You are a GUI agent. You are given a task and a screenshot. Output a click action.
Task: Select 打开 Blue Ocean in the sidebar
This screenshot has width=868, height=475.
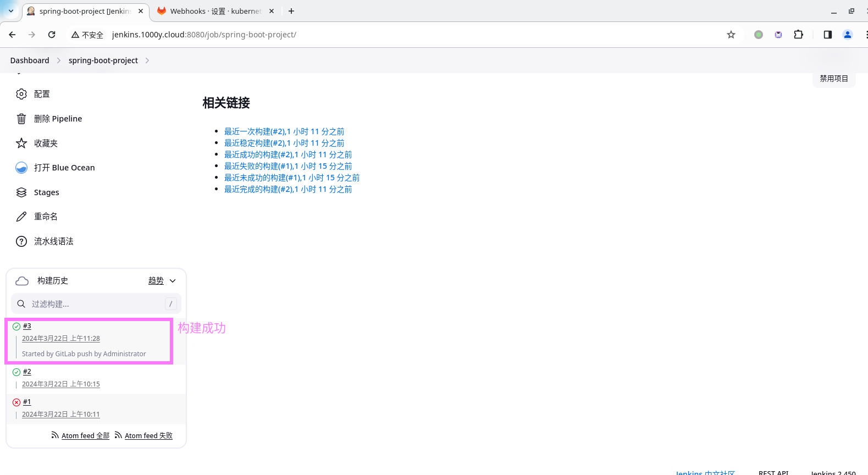tap(64, 168)
